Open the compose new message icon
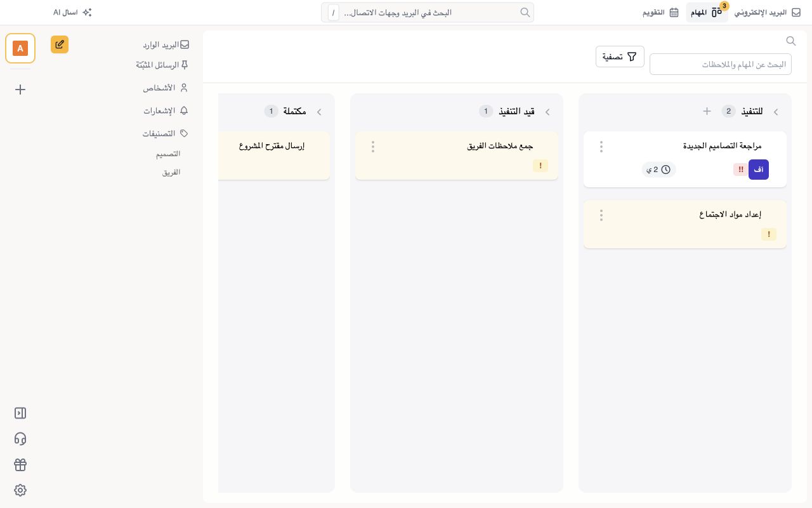812x508 pixels. [x=60, y=44]
